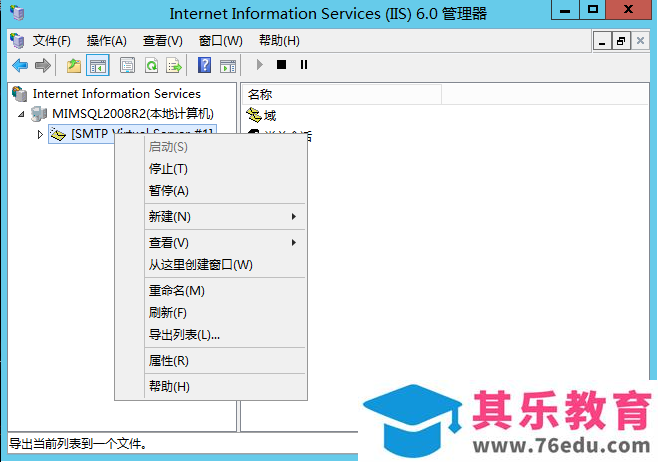The width and height of the screenshot is (658, 462).
Task: Open the 查看(V) menu in the menu bar
Action: 162,41
